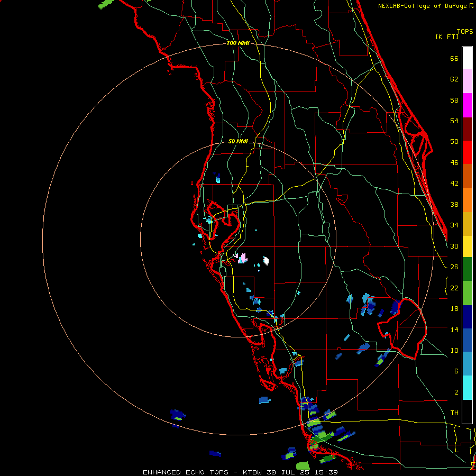Click the 10 scale label
The width and height of the screenshot is (476, 476).
click(454, 350)
